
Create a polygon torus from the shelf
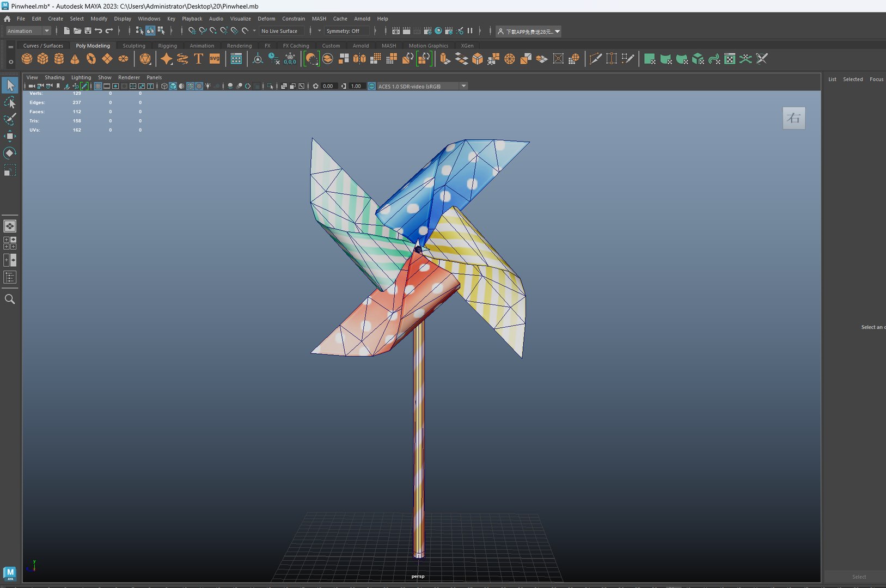pyautogui.click(x=91, y=59)
